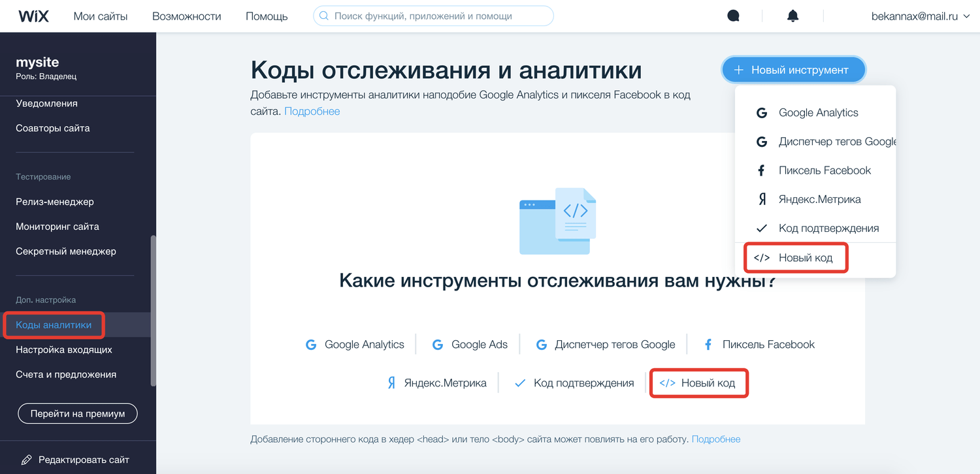Click the 'Какие инструменты отслеживания вам нужны?' heading
Screen dimensions: 980x474
pyautogui.click(x=557, y=281)
